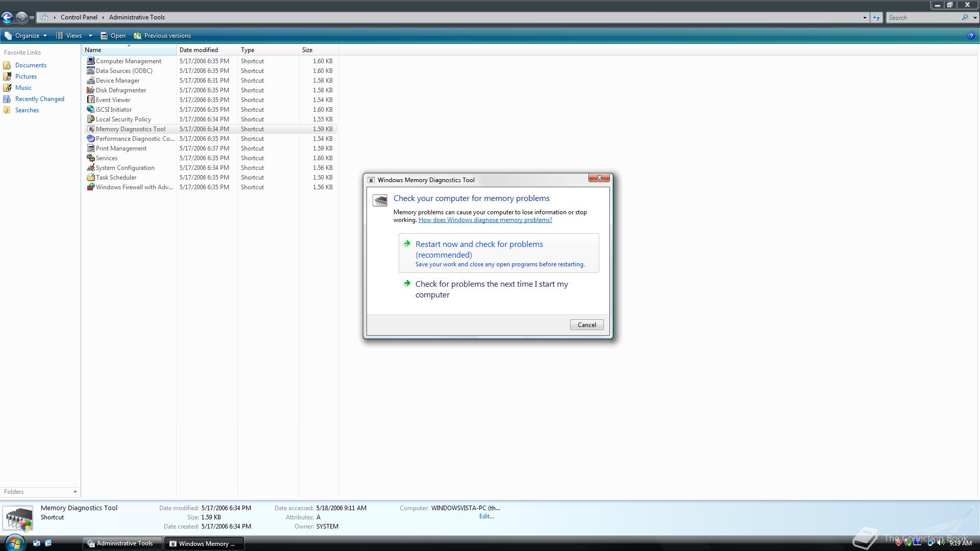Click the Recently Changed link icon
This screenshot has height=551, width=980.
(7, 99)
